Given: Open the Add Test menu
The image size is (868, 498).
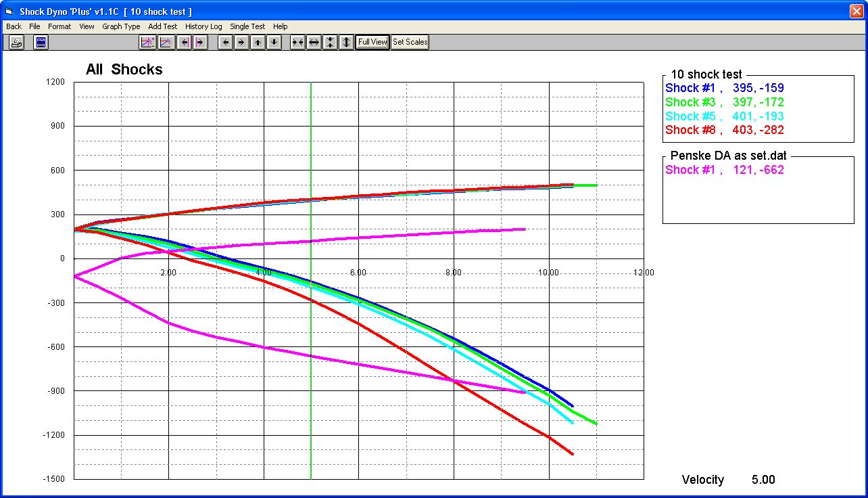Looking at the screenshot, I should (162, 26).
